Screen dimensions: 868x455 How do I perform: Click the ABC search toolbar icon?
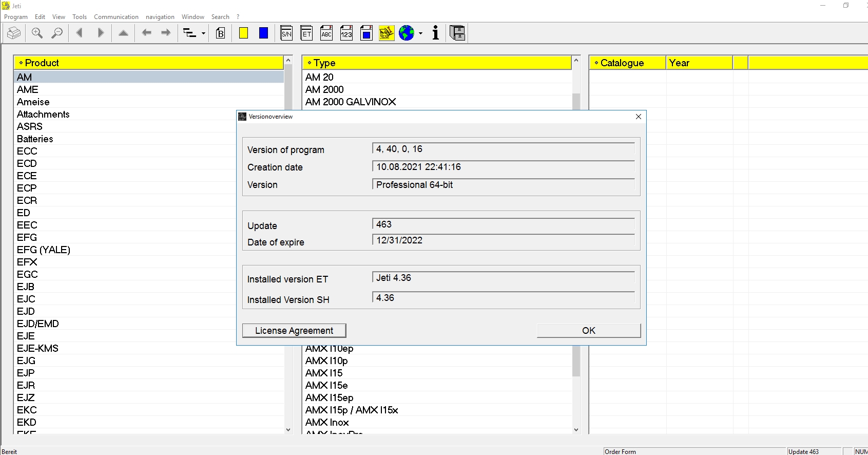[x=326, y=33]
